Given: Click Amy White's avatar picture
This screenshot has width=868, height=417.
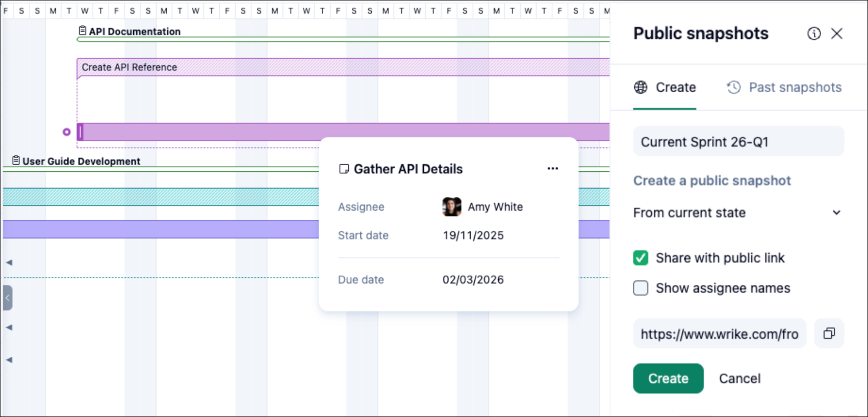Looking at the screenshot, I should pos(452,207).
